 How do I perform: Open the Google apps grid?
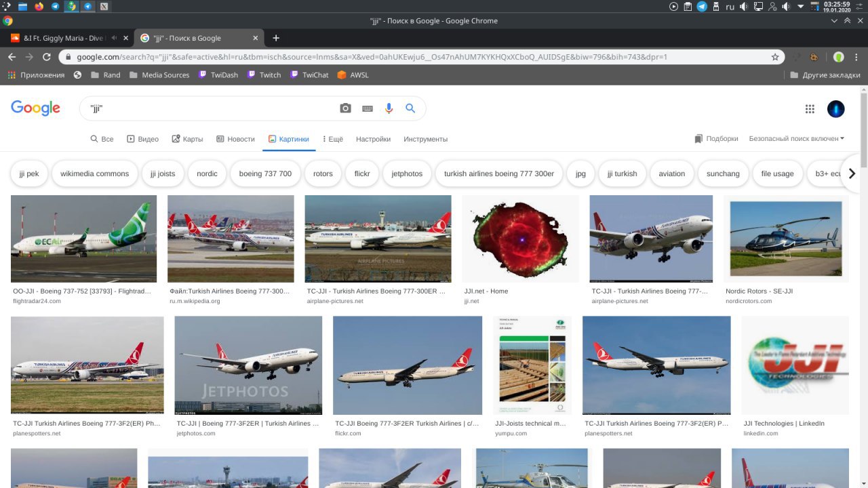pyautogui.click(x=810, y=108)
